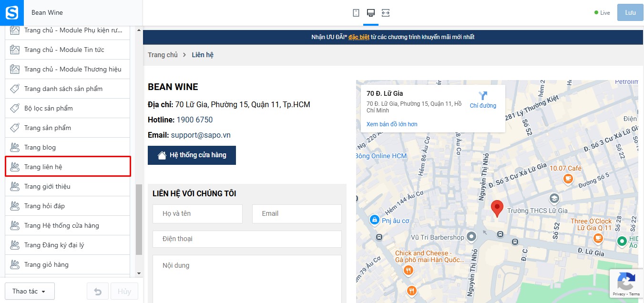Open Trang danh sách sản phẩm settings
This screenshot has height=303, width=644.
click(67, 89)
